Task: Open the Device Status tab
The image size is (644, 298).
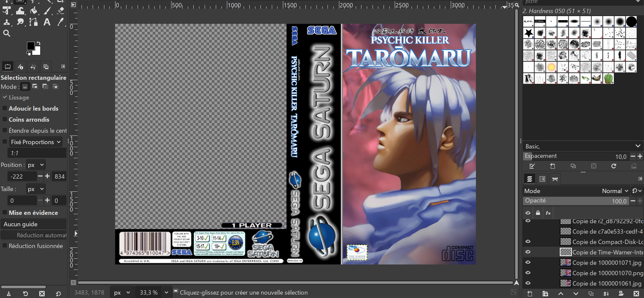Action: click(x=21, y=66)
